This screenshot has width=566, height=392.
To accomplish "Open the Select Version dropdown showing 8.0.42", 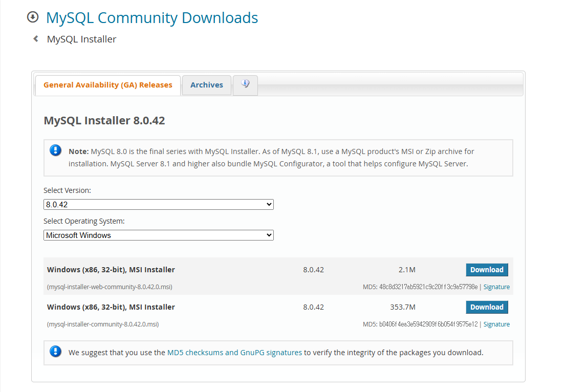I will tap(159, 205).
